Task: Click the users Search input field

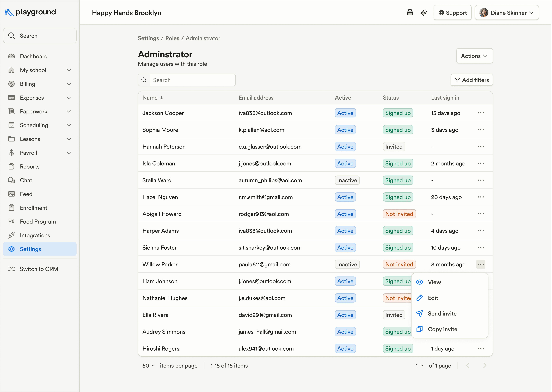Action: click(x=192, y=80)
